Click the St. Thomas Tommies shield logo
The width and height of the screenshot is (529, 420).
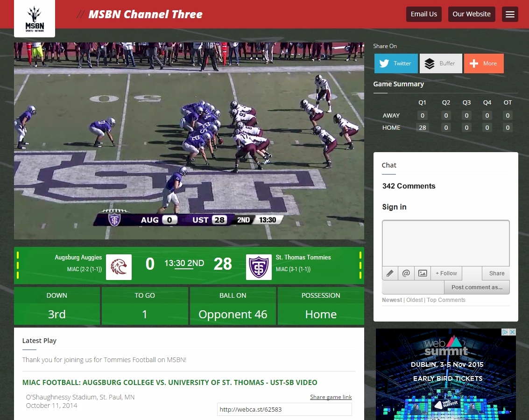tap(259, 267)
